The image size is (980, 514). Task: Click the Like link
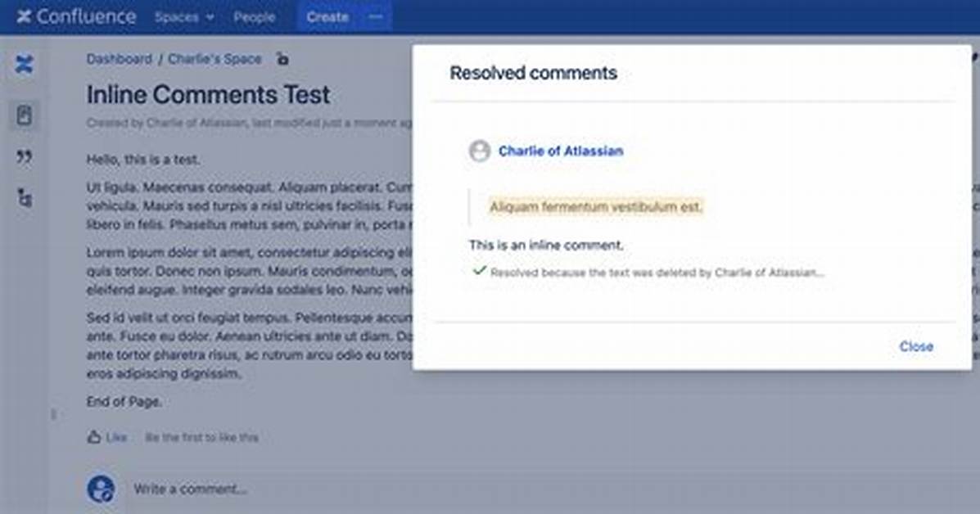coord(116,438)
